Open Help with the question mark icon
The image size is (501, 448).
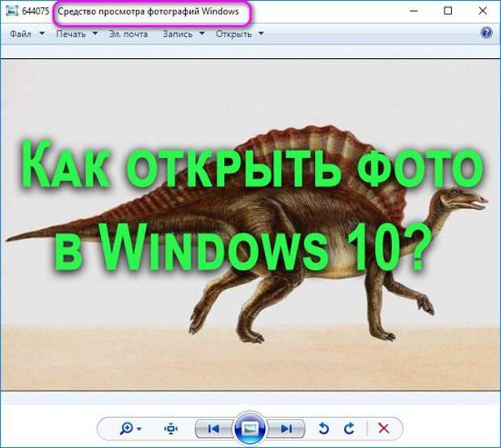486,33
